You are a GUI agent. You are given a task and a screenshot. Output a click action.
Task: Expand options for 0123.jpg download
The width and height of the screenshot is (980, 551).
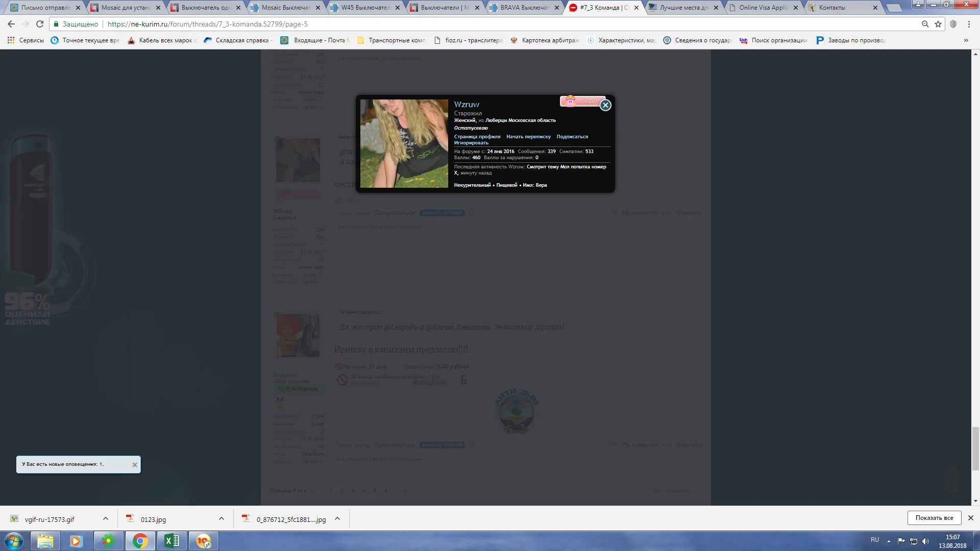click(222, 518)
